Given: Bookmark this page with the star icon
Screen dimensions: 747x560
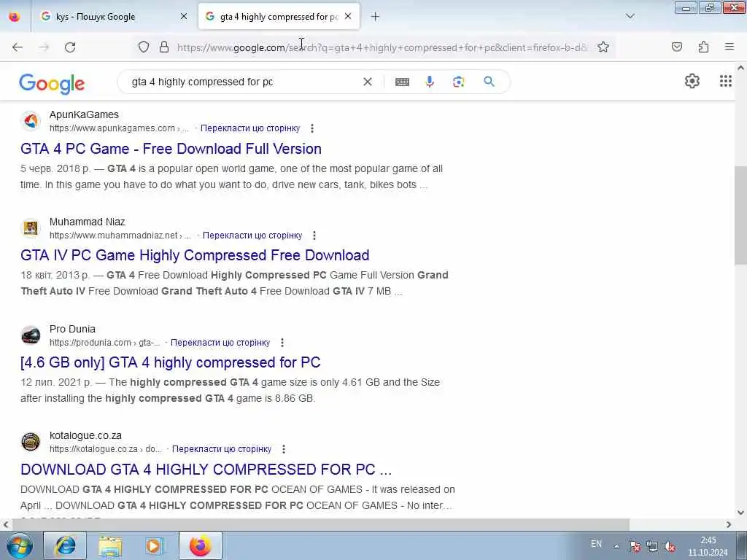Looking at the screenshot, I should point(603,47).
